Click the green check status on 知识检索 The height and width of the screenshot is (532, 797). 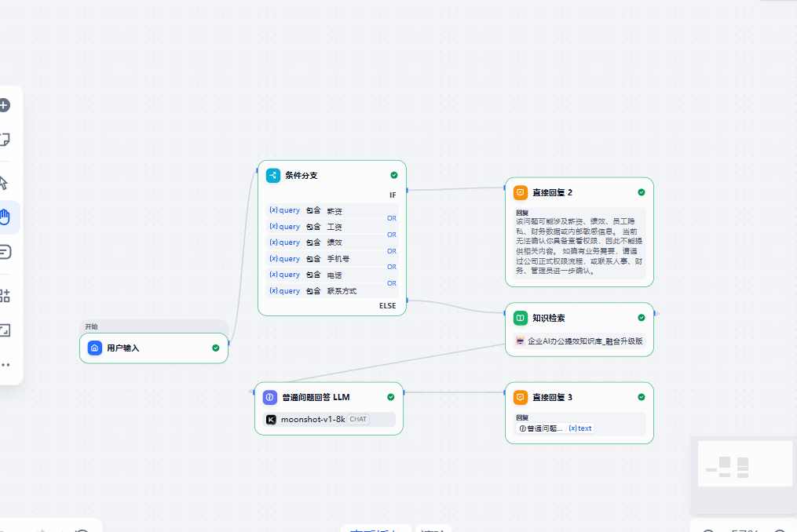[x=642, y=318]
